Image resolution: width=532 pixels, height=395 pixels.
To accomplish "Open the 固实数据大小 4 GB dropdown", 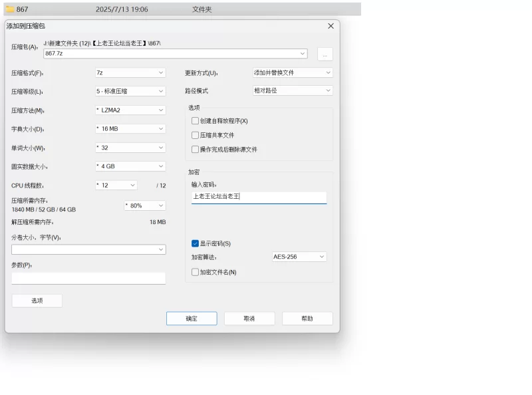I will 130,166.
